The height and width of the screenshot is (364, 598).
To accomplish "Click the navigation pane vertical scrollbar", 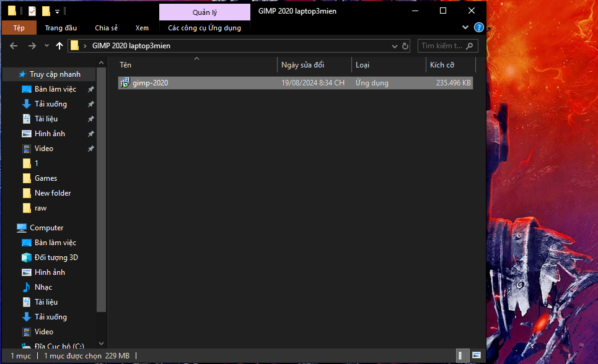I will [102, 186].
